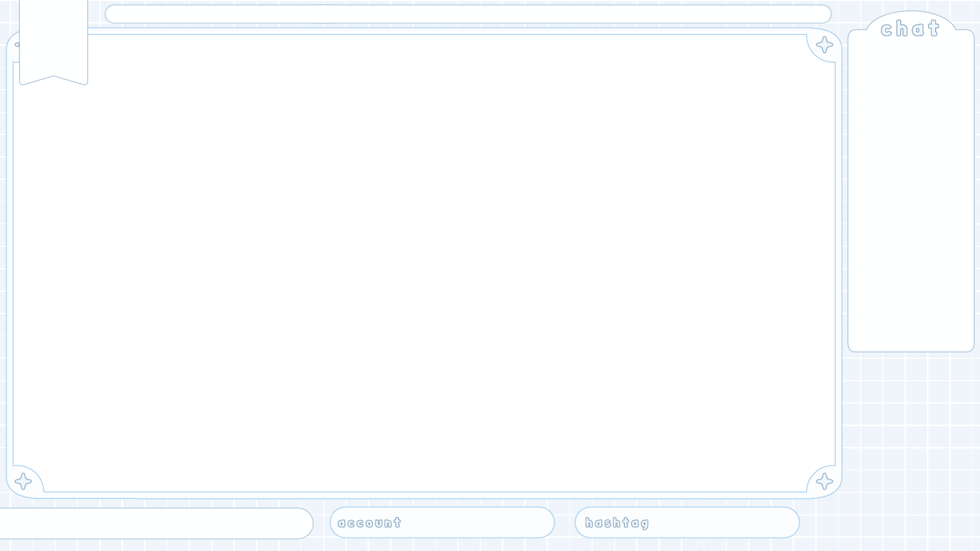Click the "chat" title text
The width and height of the screenshot is (980, 551).
coord(910,29)
